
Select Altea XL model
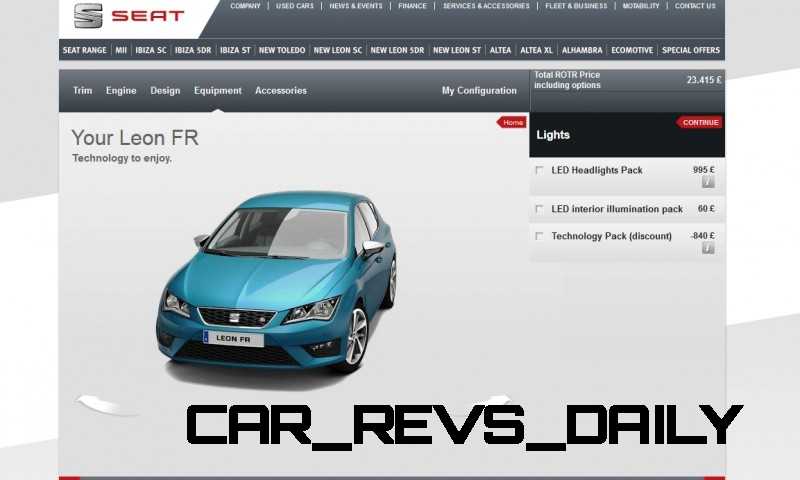coord(536,50)
